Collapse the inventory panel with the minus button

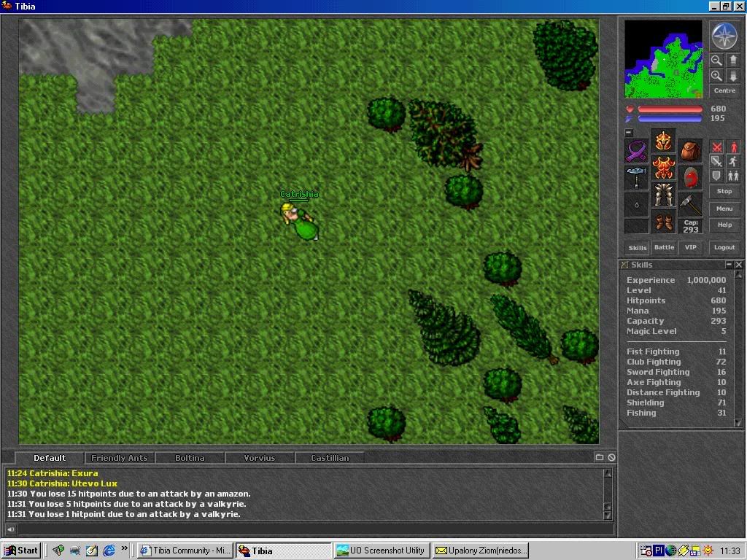point(629,133)
